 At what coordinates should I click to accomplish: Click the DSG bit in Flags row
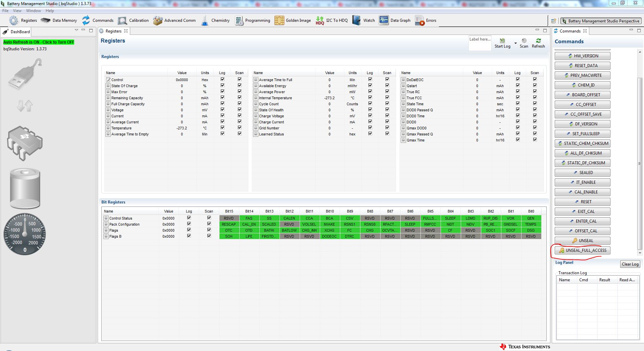click(x=531, y=230)
